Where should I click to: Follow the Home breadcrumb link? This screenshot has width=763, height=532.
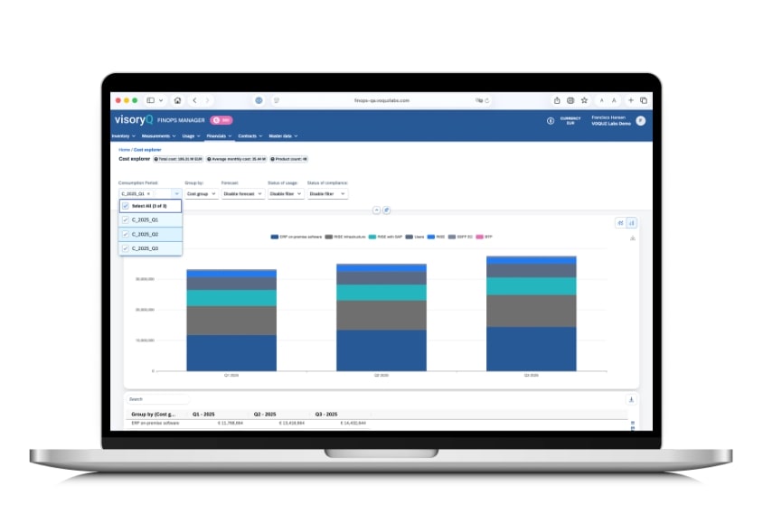pyautogui.click(x=124, y=150)
